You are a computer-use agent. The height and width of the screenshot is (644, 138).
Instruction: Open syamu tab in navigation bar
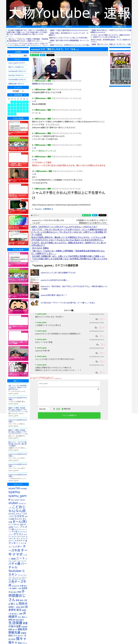44,27
